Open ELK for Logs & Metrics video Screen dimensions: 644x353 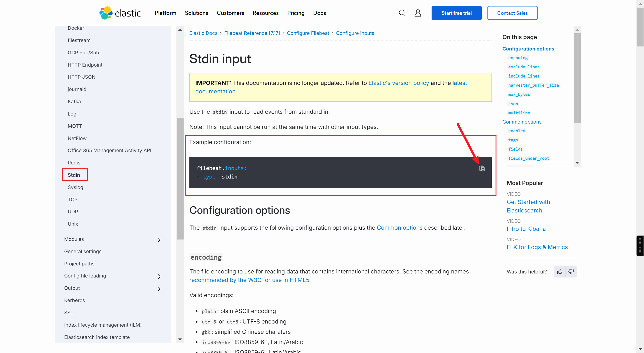537,247
